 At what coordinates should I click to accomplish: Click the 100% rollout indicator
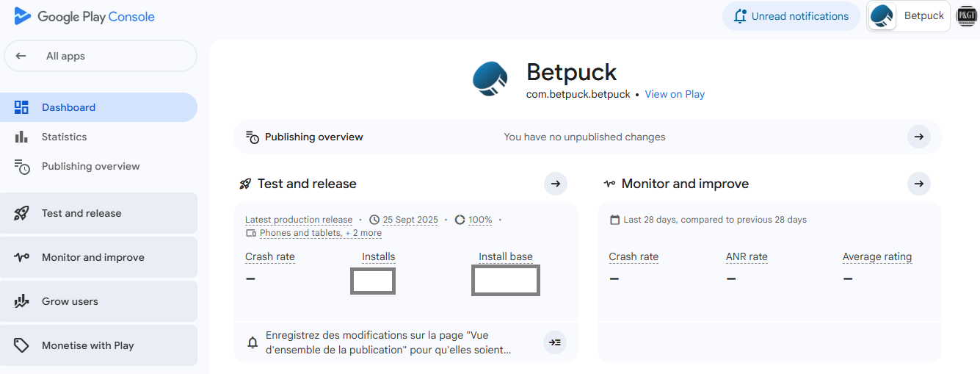pos(479,220)
